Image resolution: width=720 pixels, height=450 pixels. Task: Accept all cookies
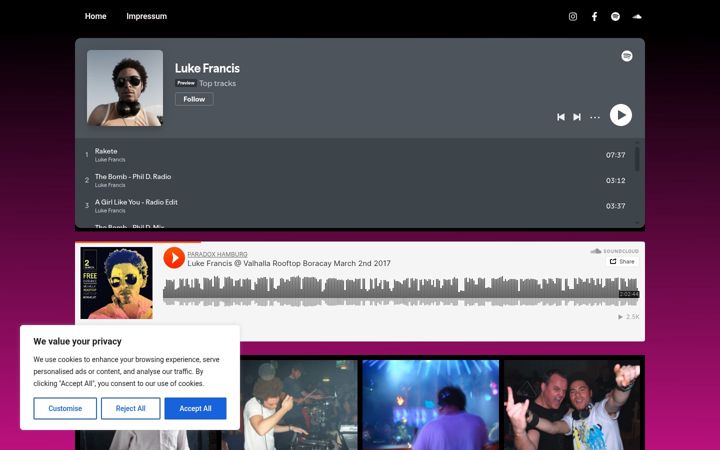[195, 408]
